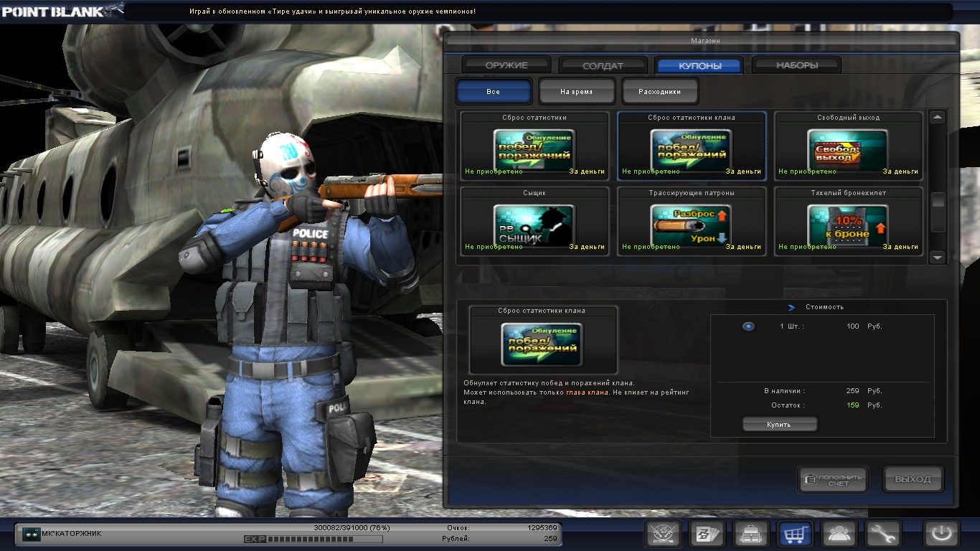Open the friends community icon
Image resolution: width=980 pixels, height=551 pixels.
pos(839,534)
